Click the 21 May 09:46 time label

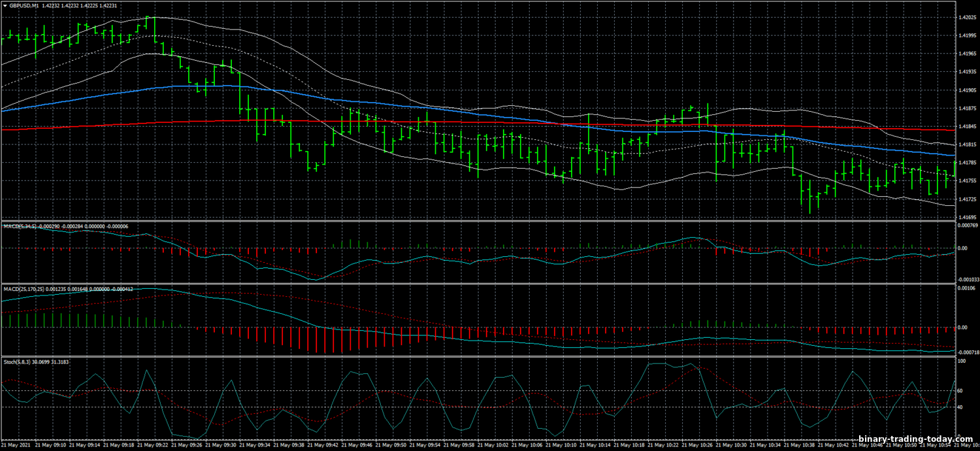click(357, 444)
